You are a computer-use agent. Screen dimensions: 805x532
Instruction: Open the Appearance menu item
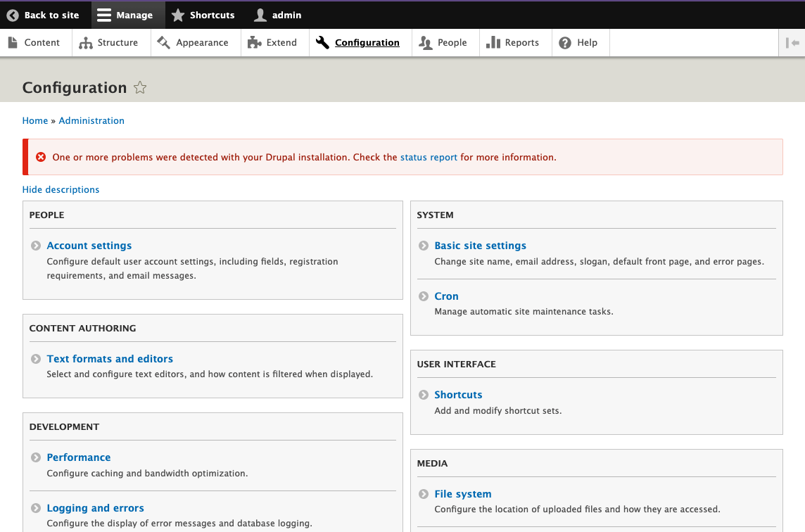(202, 43)
